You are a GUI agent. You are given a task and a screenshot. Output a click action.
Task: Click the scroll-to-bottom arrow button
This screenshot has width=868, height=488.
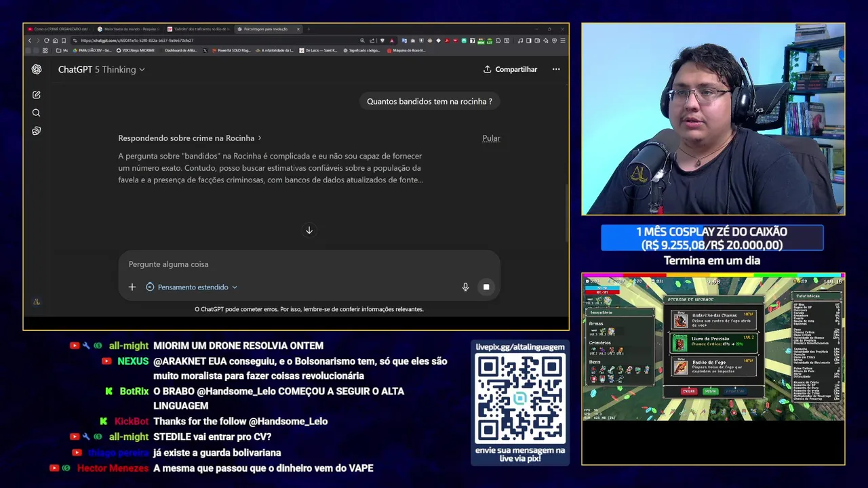click(x=309, y=230)
